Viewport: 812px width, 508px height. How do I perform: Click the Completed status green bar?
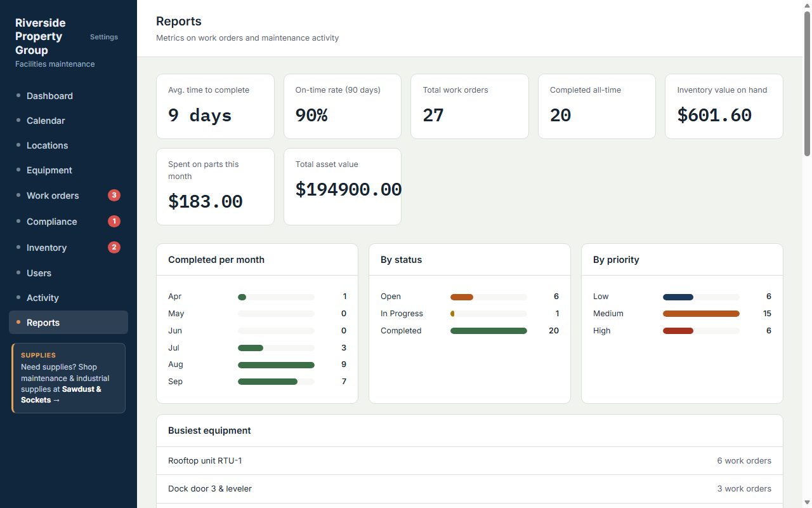(488, 331)
